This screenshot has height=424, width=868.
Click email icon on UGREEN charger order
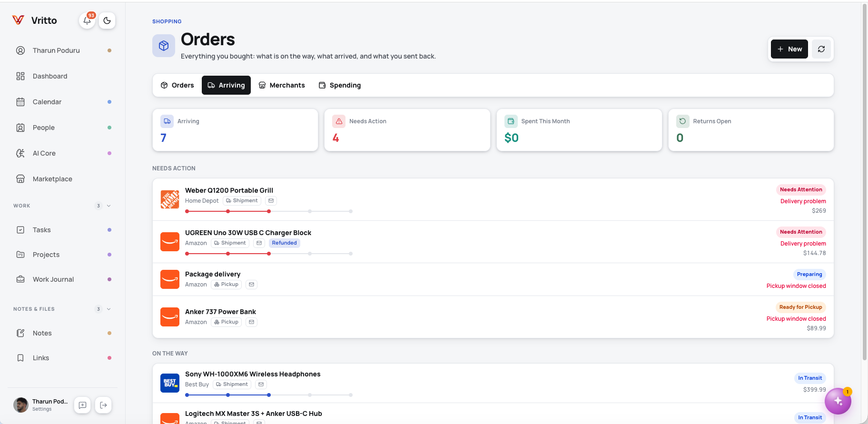point(259,243)
